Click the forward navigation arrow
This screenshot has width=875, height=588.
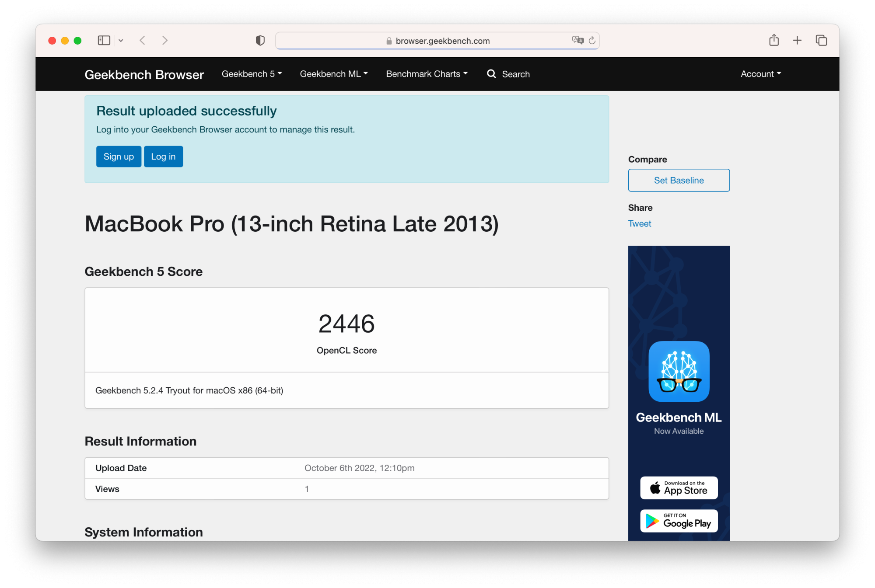[x=165, y=41]
